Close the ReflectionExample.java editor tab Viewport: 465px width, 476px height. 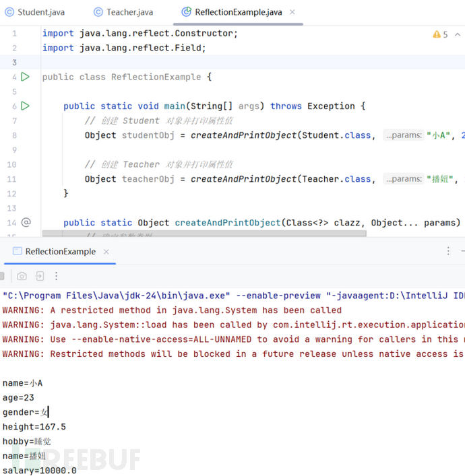pos(292,12)
